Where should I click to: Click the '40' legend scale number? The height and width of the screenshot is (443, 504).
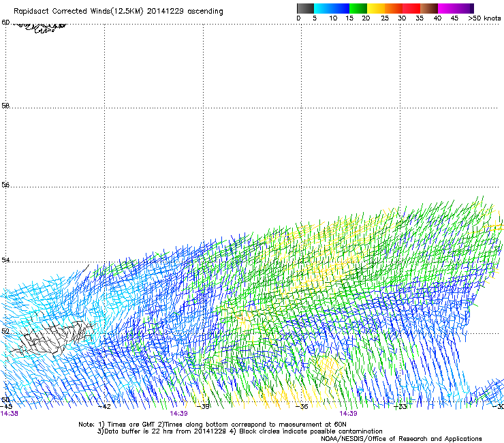pyautogui.click(x=437, y=18)
